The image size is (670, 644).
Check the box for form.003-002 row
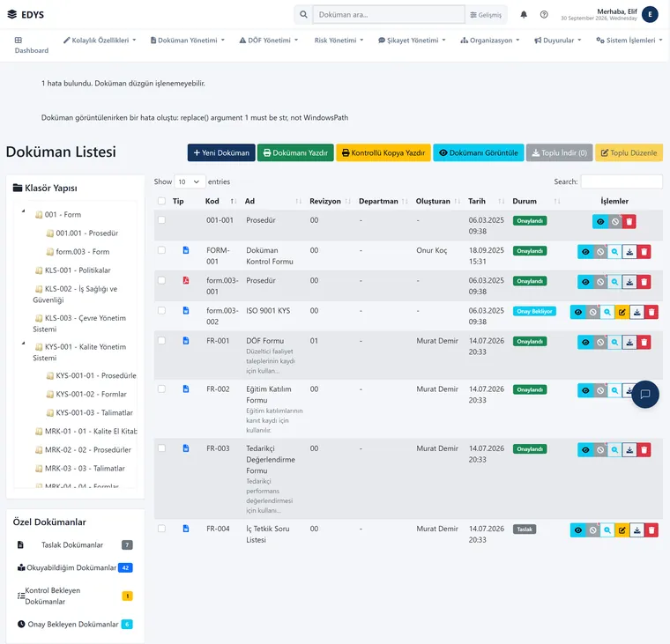(161, 310)
